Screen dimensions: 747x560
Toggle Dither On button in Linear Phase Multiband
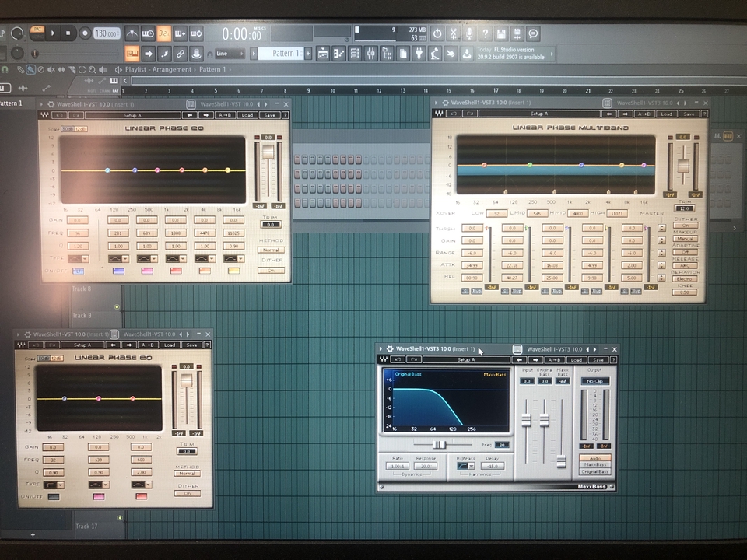pos(685,226)
